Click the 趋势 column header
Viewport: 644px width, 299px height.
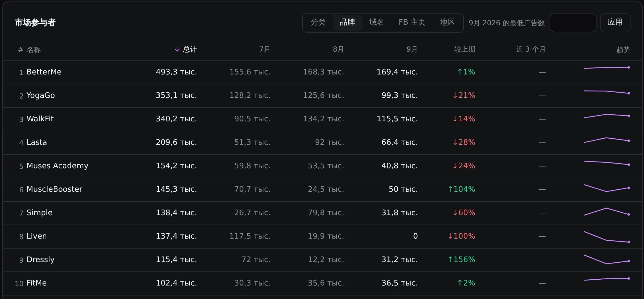[x=623, y=50]
